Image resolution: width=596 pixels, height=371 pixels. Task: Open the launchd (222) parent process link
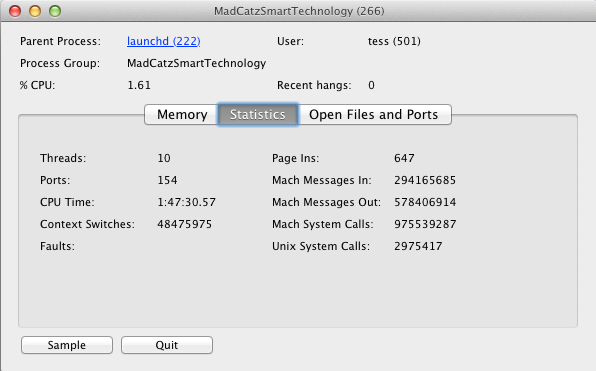(163, 41)
